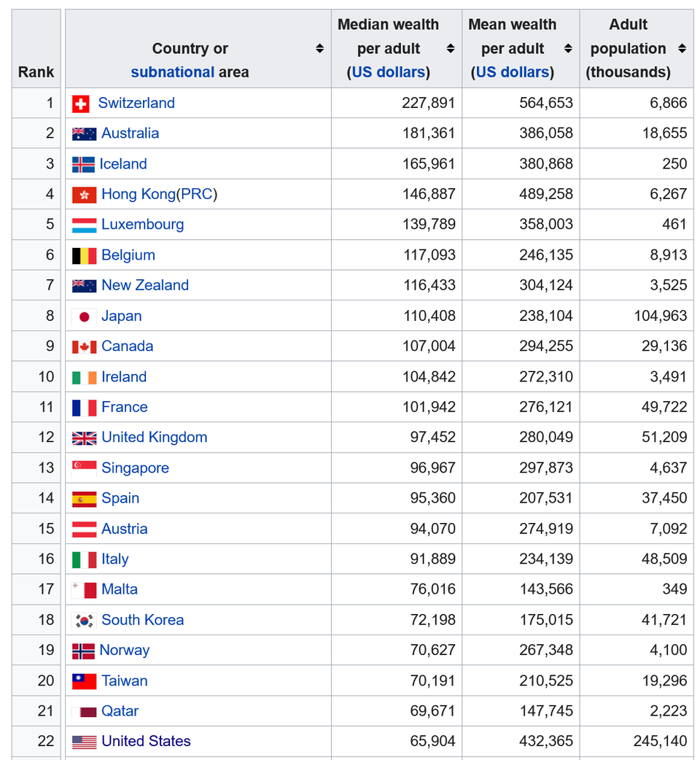
Task: Click the Italy flag icon
Action: click(x=84, y=560)
